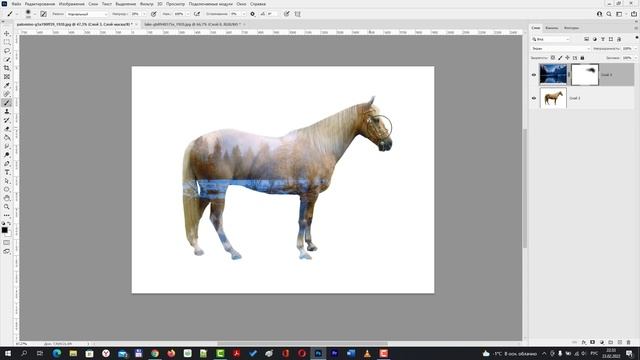Enable airbrush-style build-up icon
This screenshot has height=360, width=640.
pyautogui.click(x=197, y=14)
